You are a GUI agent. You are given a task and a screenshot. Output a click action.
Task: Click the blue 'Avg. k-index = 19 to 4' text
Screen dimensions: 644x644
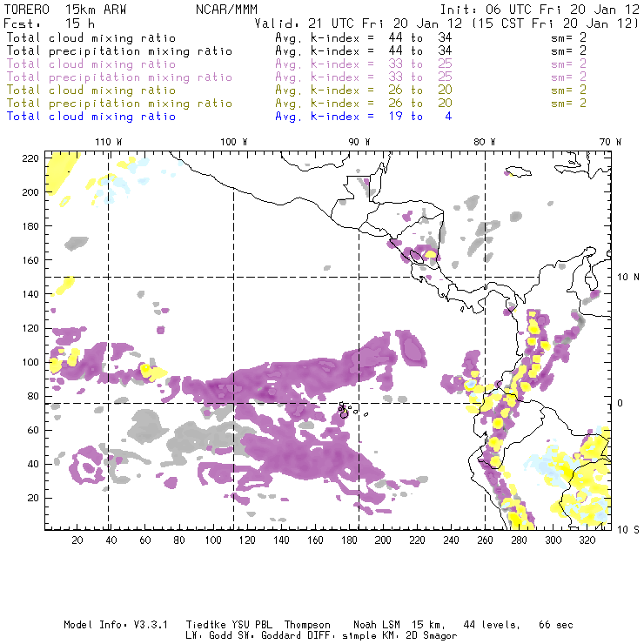(364, 117)
